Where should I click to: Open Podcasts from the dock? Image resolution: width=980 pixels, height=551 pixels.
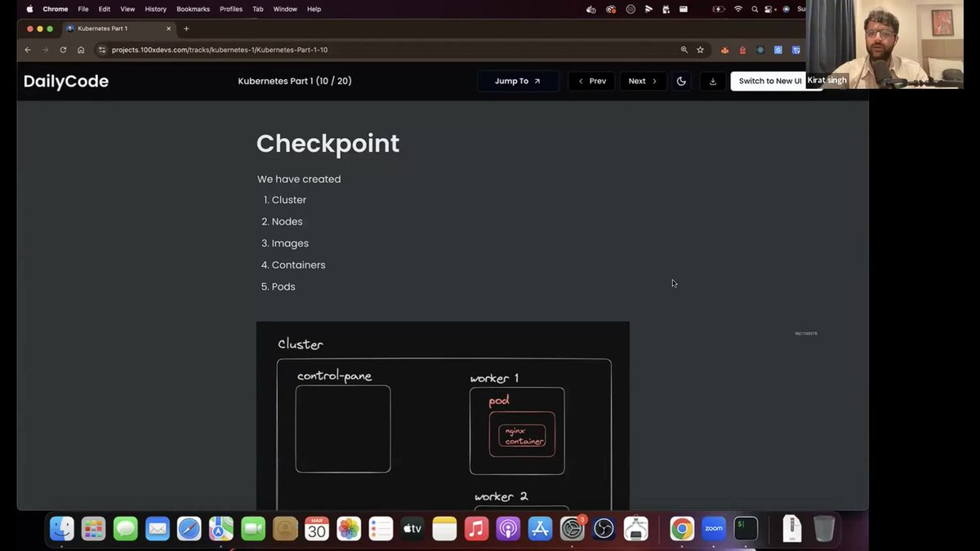pyautogui.click(x=508, y=528)
